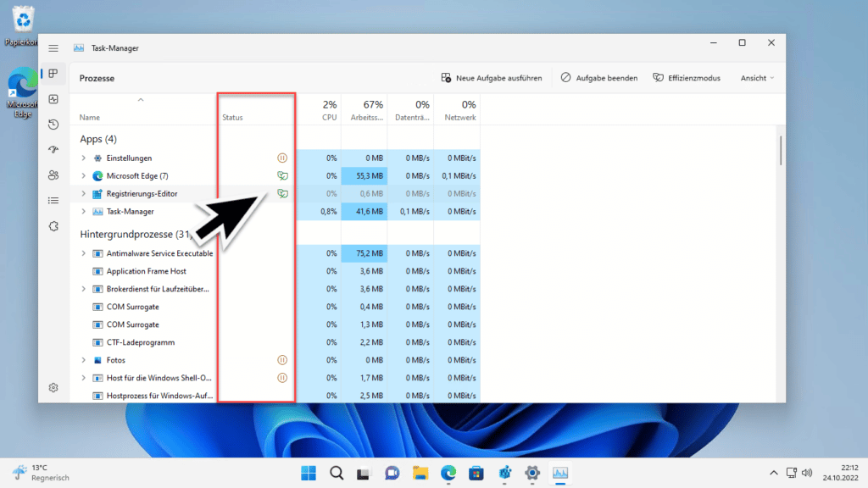The height and width of the screenshot is (488, 868).
Task: Click the suspended icon for Host für Windows Shell
Action: point(282,378)
